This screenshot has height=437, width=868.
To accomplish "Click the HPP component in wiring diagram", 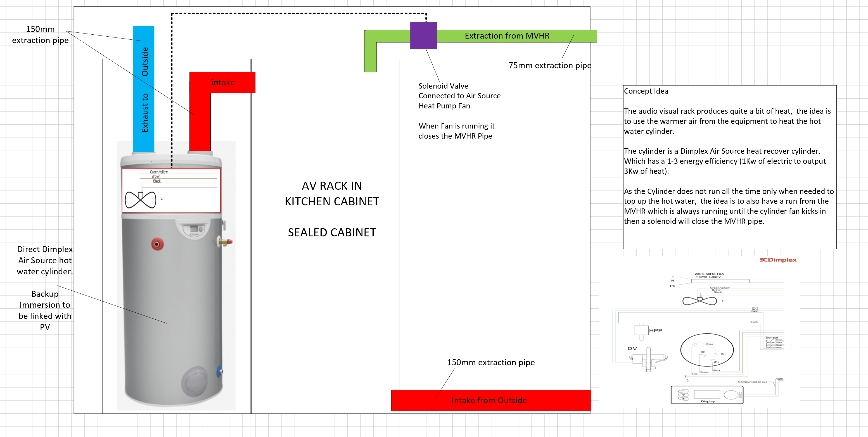I will coord(641,331).
